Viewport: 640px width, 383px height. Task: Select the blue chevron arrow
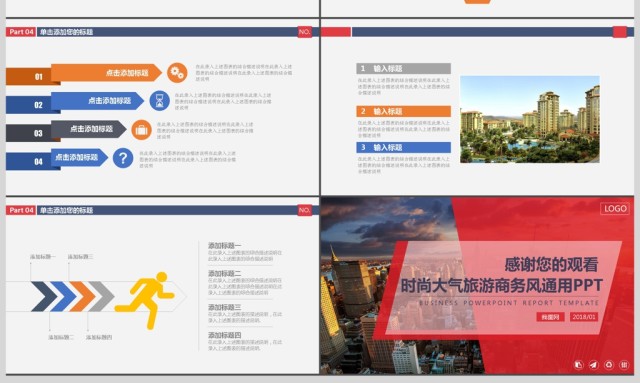coord(63,296)
